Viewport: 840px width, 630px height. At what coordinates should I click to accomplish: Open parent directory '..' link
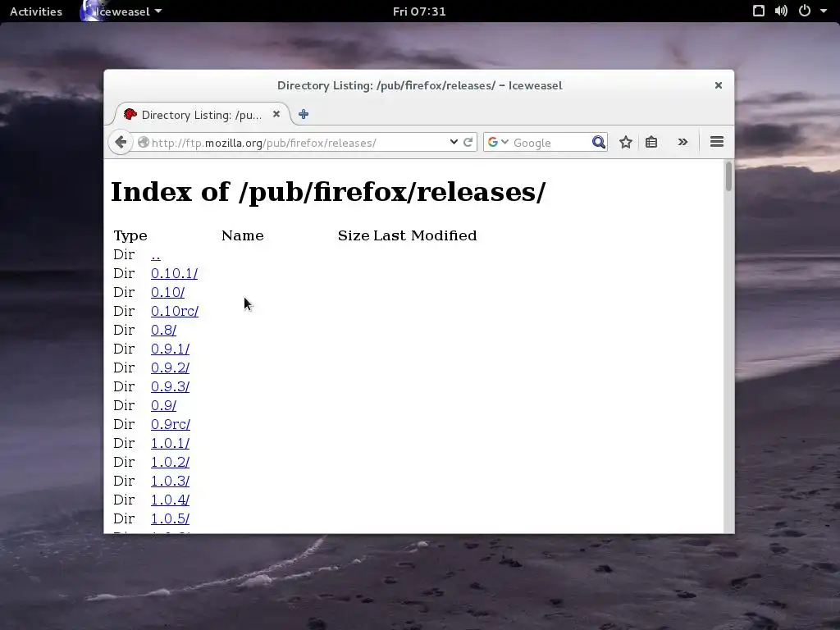[155, 255]
